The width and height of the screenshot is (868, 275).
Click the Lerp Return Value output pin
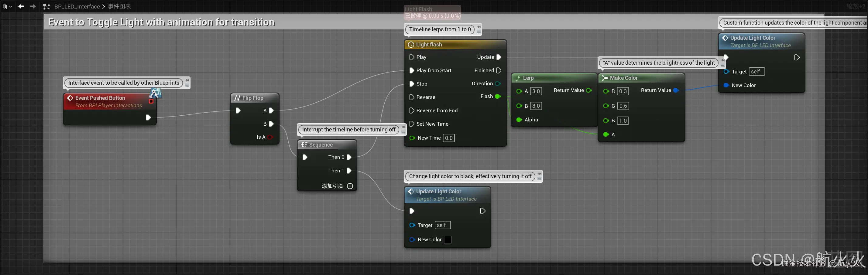pyautogui.click(x=589, y=90)
